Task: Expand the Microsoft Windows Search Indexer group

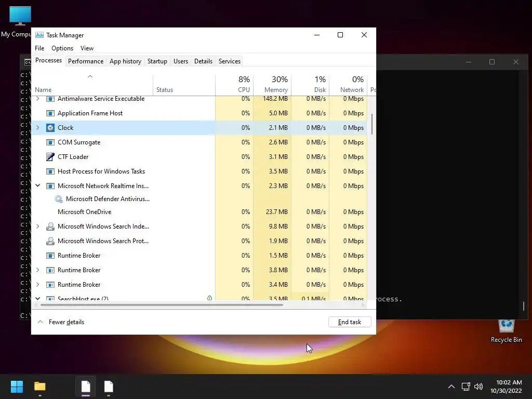Action: pos(37,227)
